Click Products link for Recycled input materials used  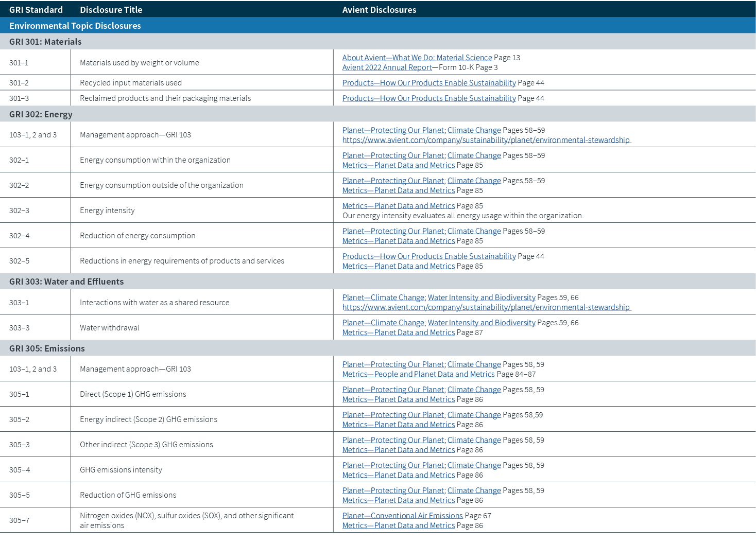pos(428,82)
